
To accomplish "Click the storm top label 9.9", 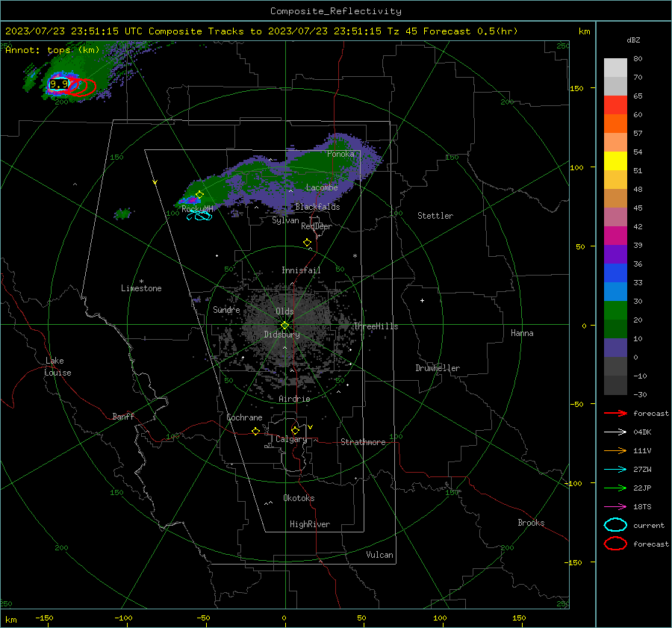I will (59, 84).
